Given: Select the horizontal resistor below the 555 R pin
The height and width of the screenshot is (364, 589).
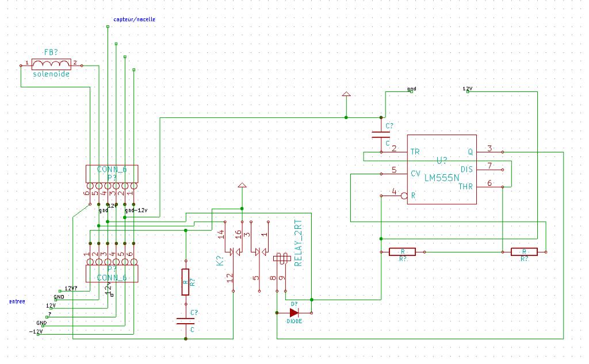Looking at the screenshot, I should pos(403,252).
